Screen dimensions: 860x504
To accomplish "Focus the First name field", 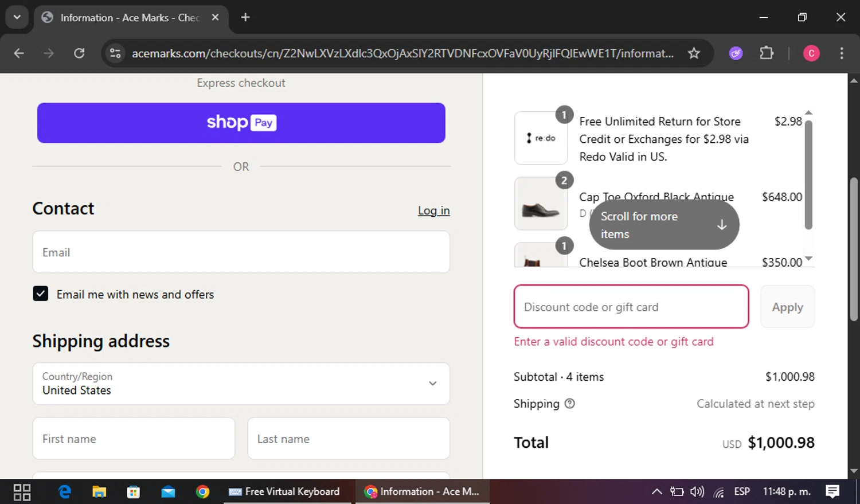I will pos(134,439).
